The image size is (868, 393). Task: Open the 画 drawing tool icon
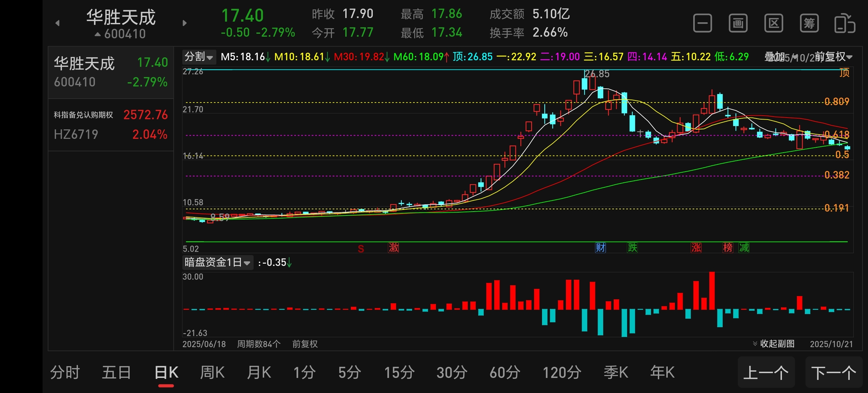[x=738, y=23]
